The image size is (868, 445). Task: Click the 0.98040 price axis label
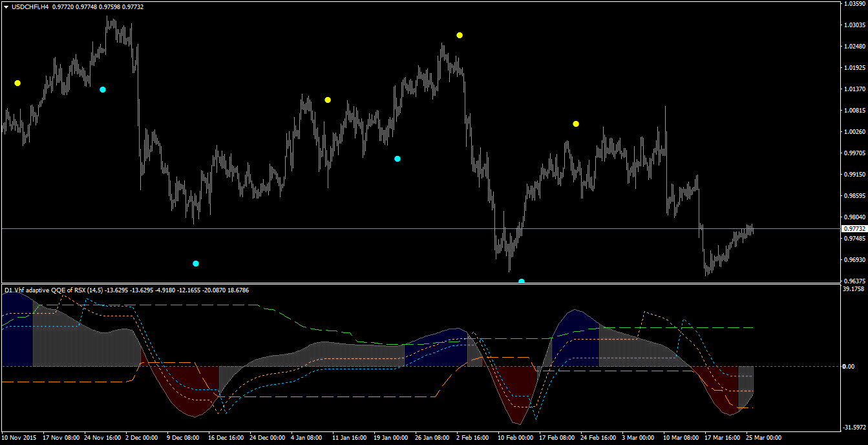855,217
